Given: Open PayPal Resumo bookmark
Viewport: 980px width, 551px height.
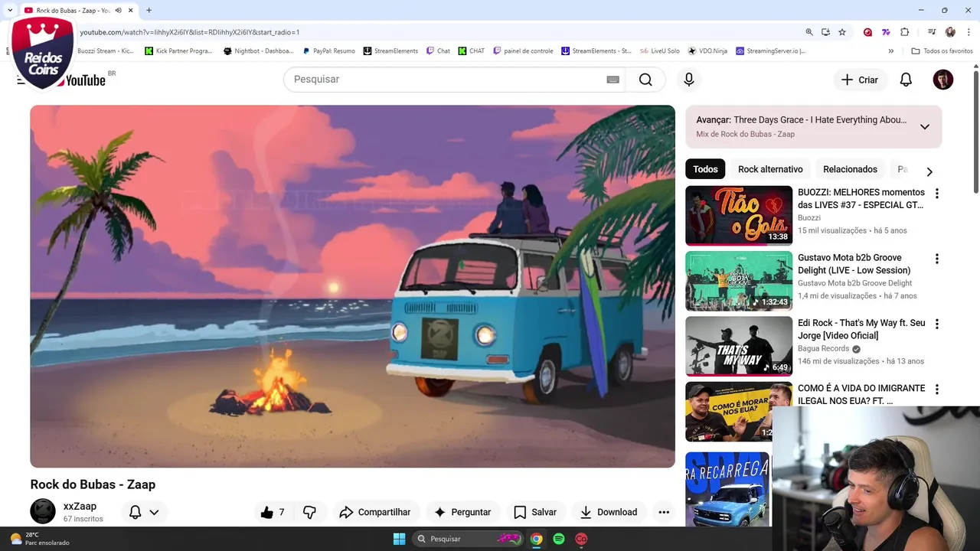Looking at the screenshot, I should (329, 51).
